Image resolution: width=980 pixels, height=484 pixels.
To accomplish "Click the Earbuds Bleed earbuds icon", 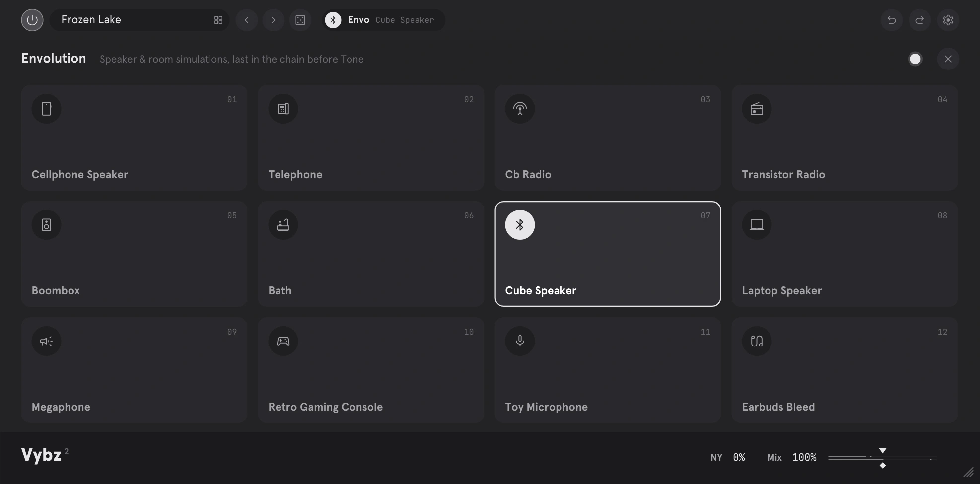I will pos(757,341).
